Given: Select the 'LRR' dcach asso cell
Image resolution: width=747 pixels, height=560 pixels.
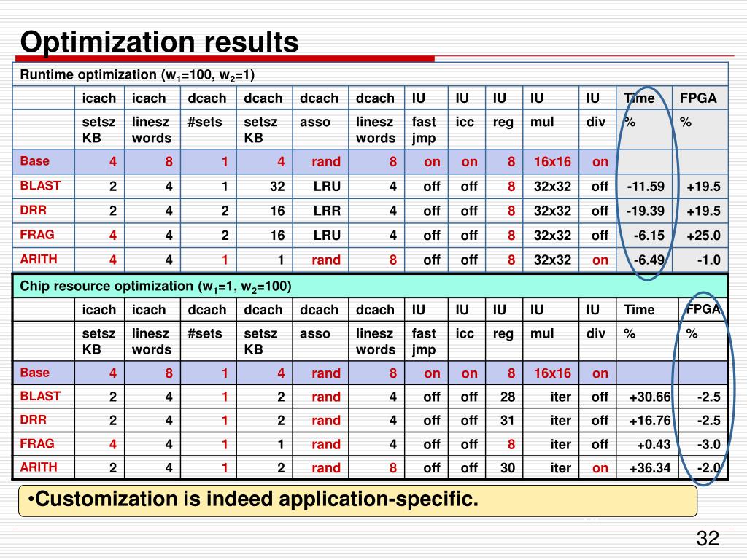Looking at the screenshot, I should (x=327, y=211).
